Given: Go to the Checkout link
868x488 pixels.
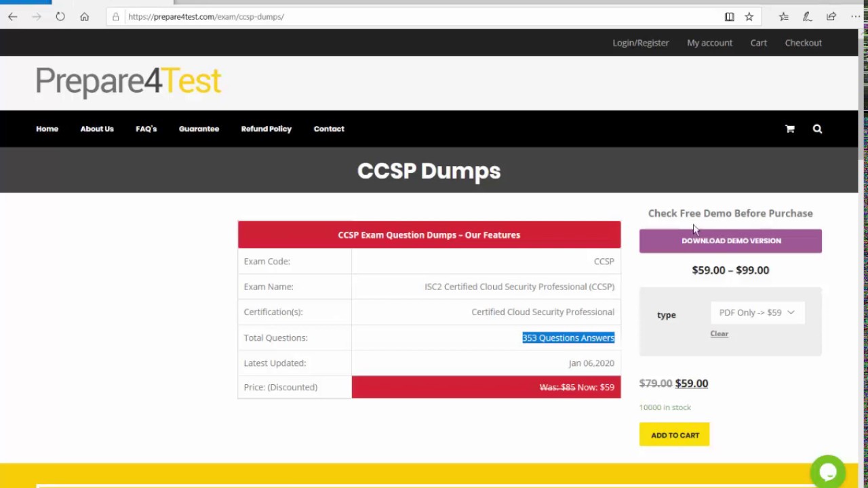Looking at the screenshot, I should [x=803, y=43].
